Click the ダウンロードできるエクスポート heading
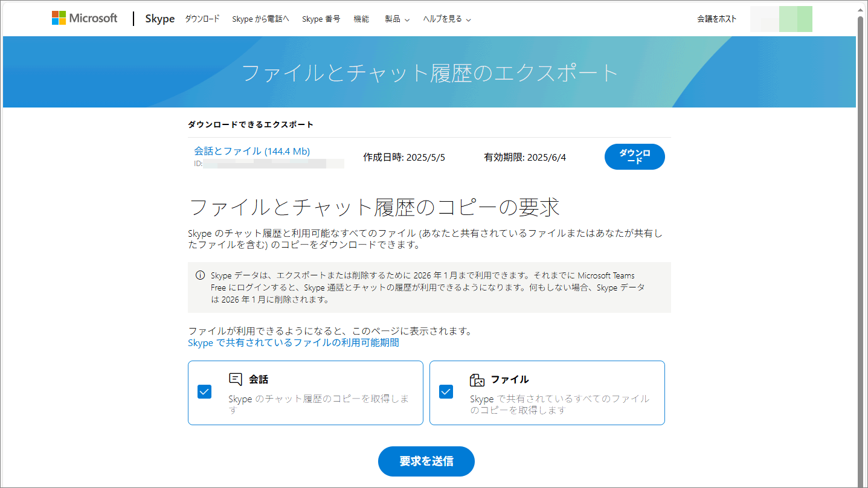Viewport: 868px width, 488px height. click(x=251, y=124)
